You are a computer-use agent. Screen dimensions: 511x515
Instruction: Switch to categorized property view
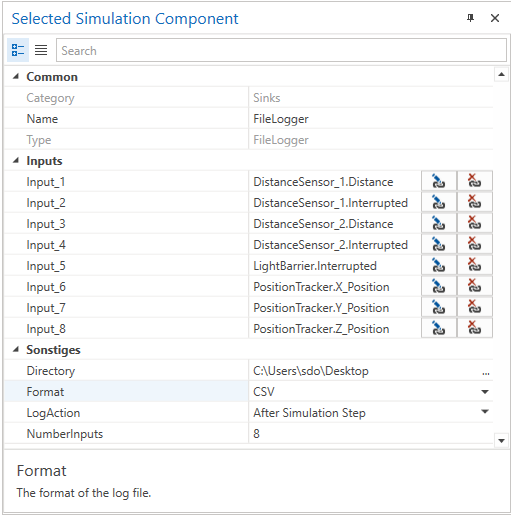tap(18, 50)
